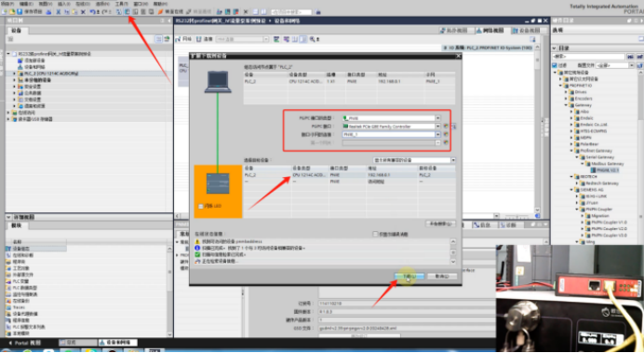Click the undo arrow icon in toolbar
Screen dimensions: 644x353
tap(92, 11)
